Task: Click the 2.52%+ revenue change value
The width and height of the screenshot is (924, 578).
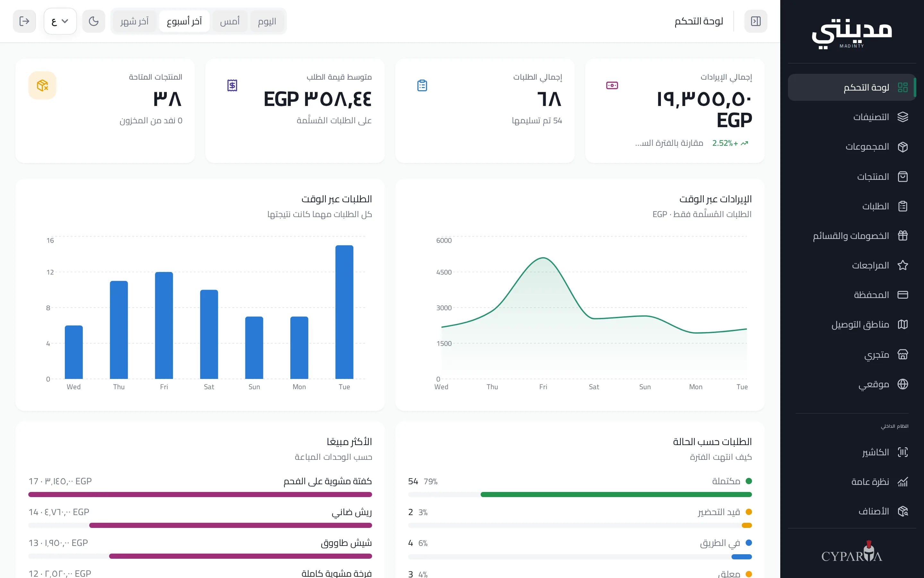Action: pyautogui.click(x=725, y=143)
